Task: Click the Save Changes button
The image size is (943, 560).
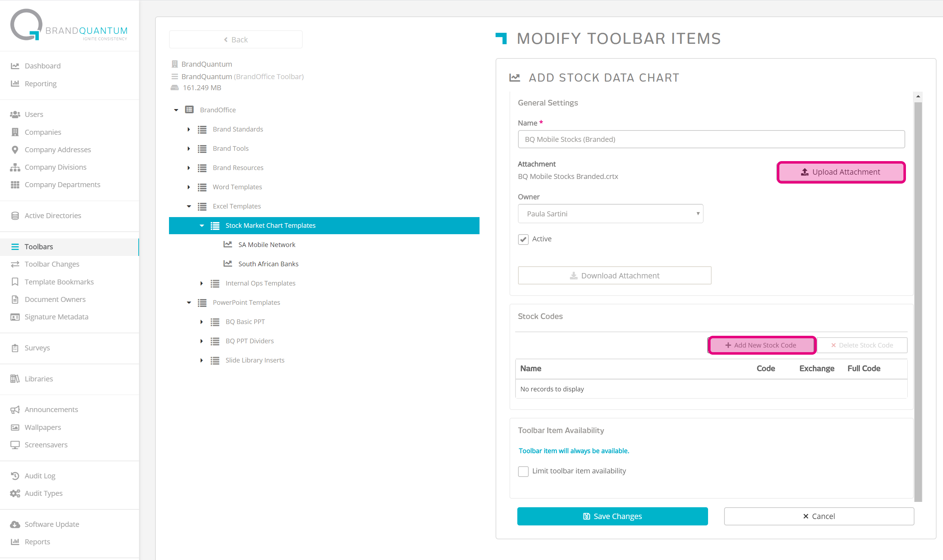Action: pyautogui.click(x=612, y=516)
